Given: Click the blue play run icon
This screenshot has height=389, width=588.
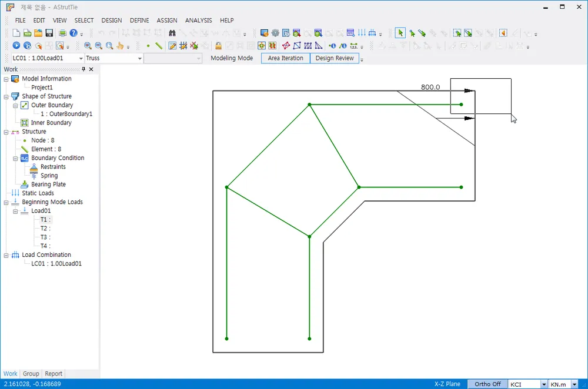Looking at the screenshot, I should [x=16, y=46].
